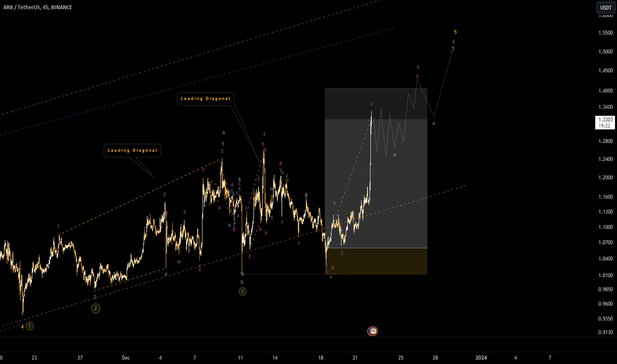Click the 1.5000 price axis label
The width and height of the screenshot is (617, 364).
coord(606,52)
